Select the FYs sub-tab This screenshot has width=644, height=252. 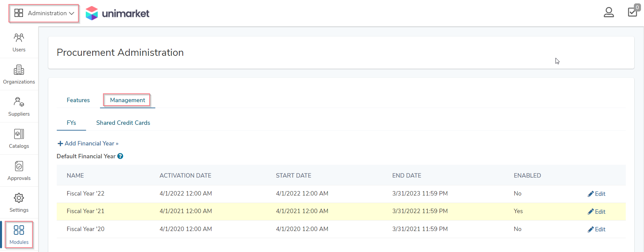tap(71, 123)
